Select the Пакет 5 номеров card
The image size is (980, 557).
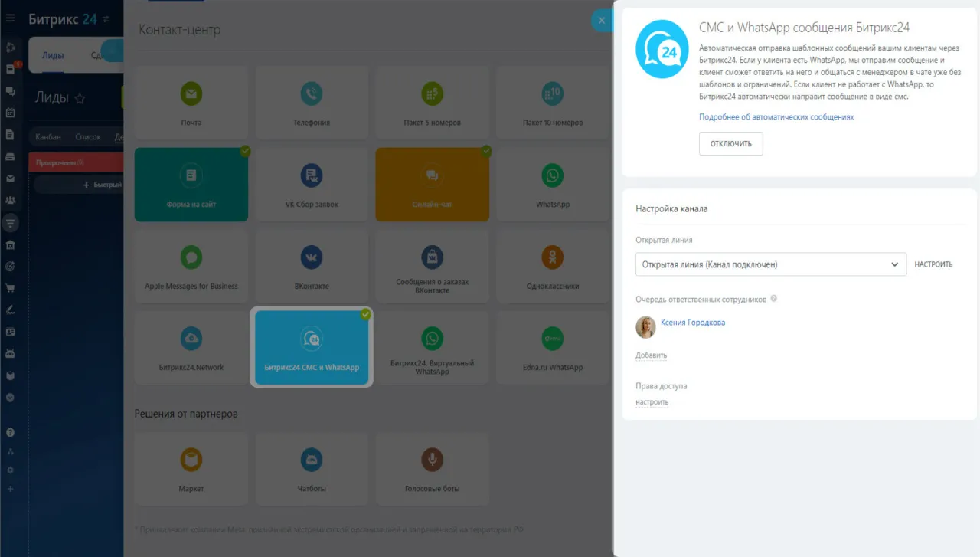(433, 103)
